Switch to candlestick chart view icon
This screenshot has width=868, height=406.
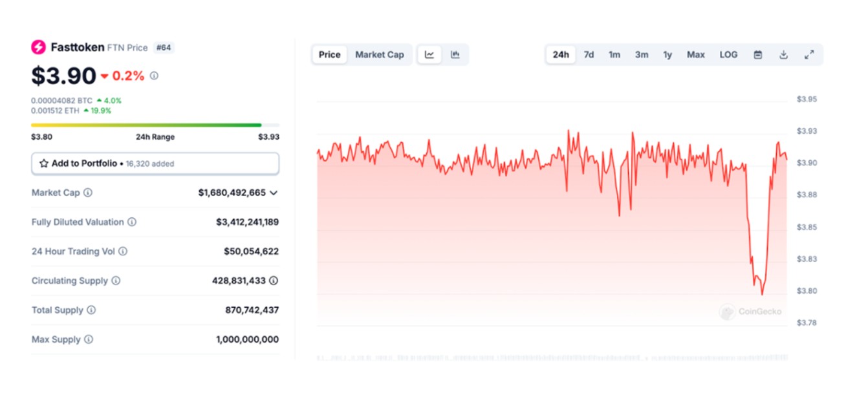point(455,55)
